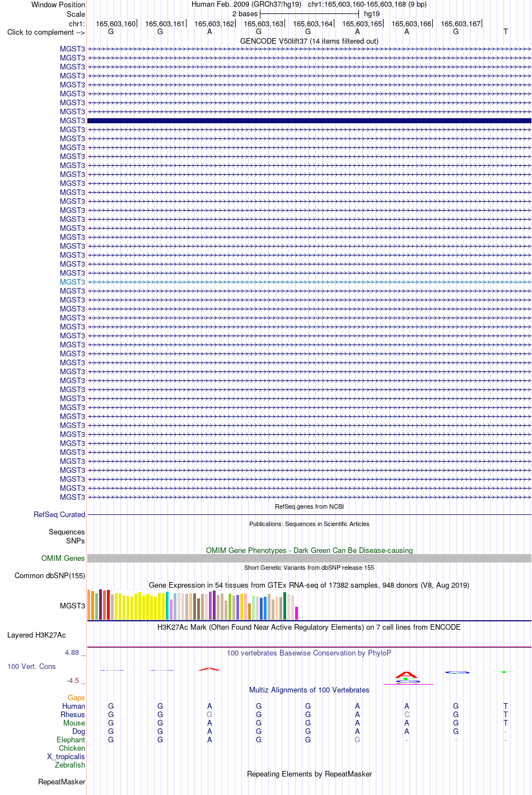Screen dimensions: 532x795
Task: Click the 'Click to complement -->' label
Action: coord(46,32)
